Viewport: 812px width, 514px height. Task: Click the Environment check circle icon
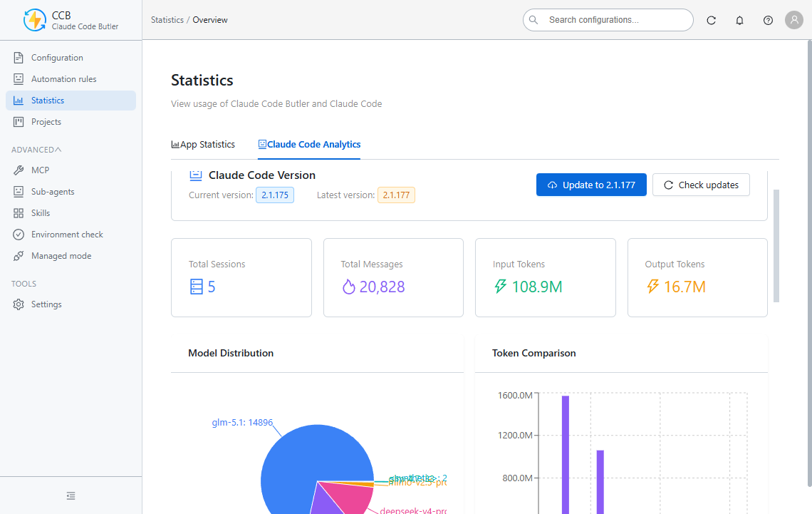click(19, 235)
